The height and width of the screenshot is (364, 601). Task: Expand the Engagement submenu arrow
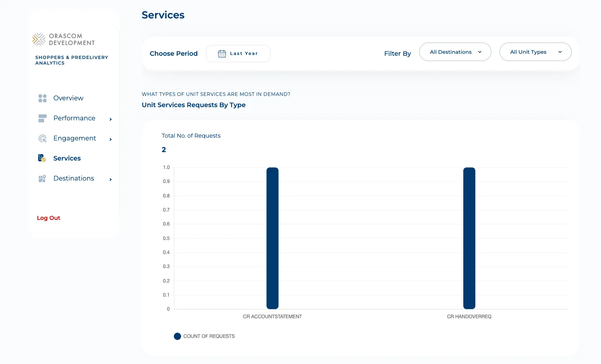pos(110,139)
